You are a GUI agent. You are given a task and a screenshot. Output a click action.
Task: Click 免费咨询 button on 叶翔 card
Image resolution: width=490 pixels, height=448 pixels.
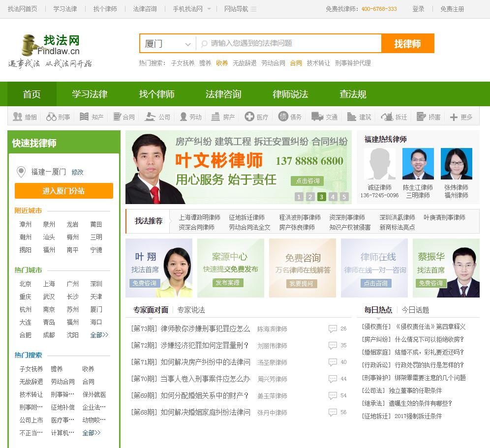(x=144, y=283)
